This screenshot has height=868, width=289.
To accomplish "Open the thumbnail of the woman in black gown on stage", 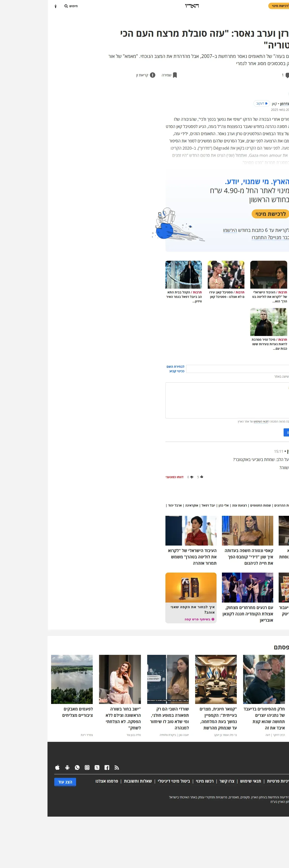I will 184,274.
